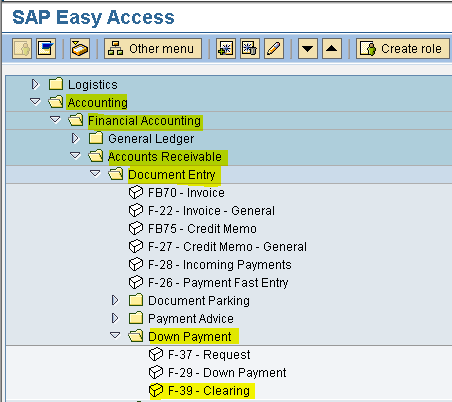Select FB75 - Credit Memo transaction

202,229
